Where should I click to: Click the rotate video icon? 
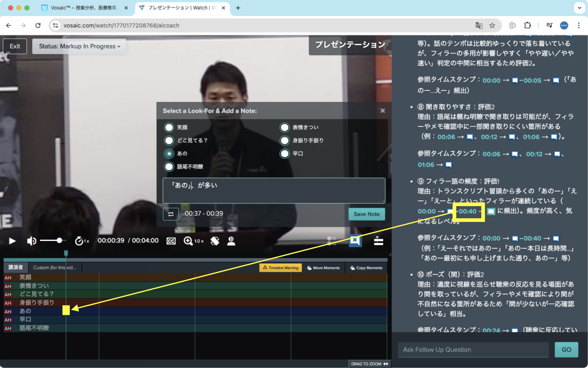point(215,241)
